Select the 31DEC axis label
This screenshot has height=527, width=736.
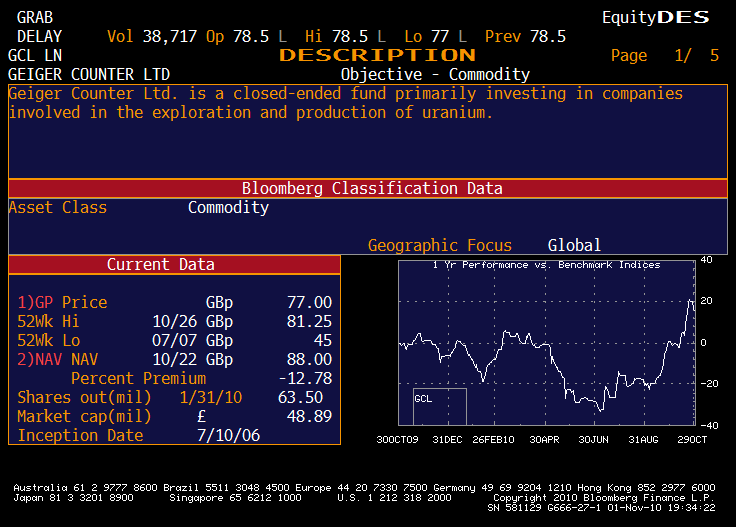(447, 440)
